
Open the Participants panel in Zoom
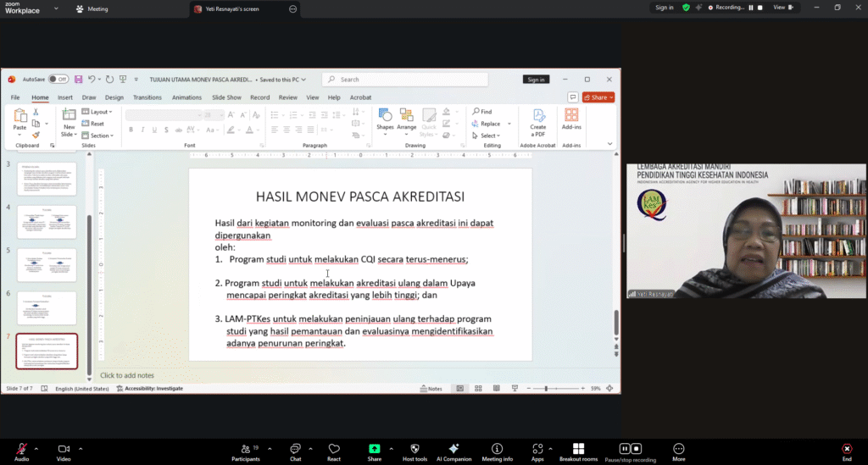point(245,449)
